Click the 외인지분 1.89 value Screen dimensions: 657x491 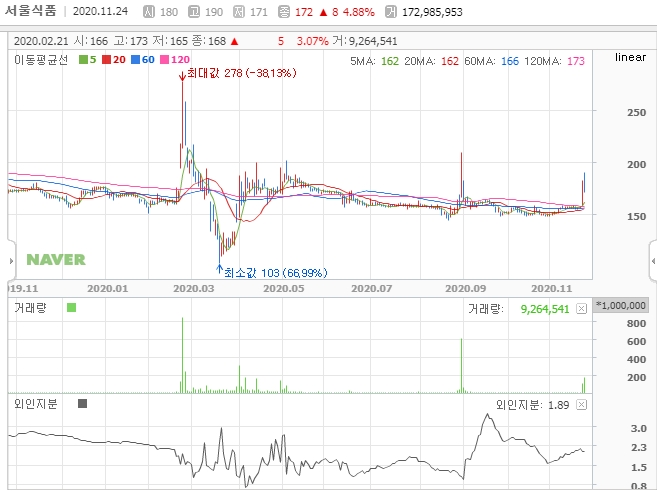coord(559,405)
